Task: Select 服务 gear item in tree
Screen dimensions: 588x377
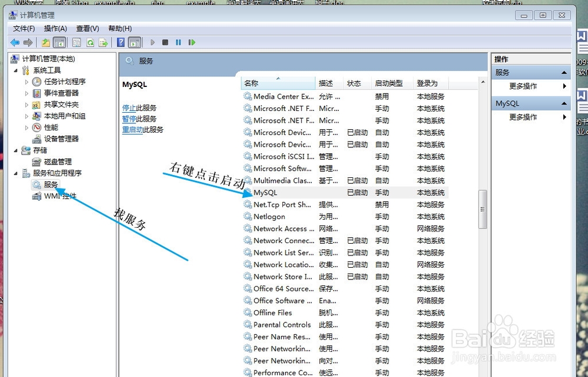Action: coord(50,184)
